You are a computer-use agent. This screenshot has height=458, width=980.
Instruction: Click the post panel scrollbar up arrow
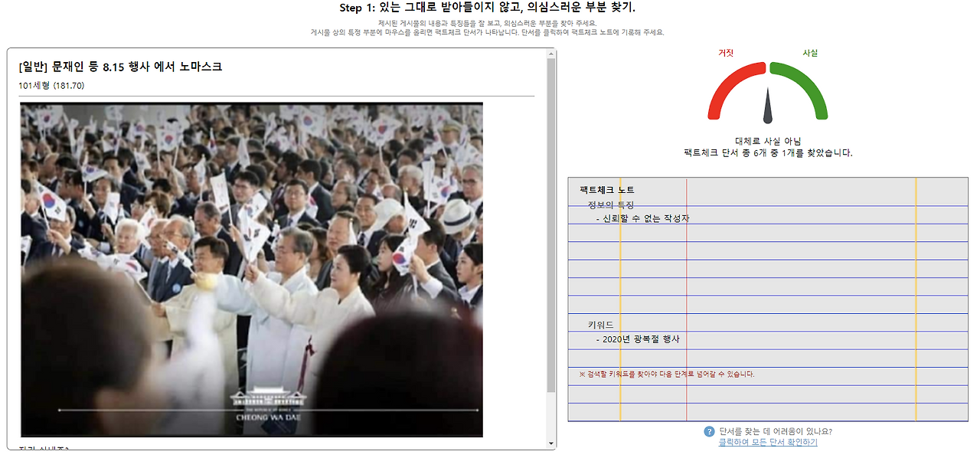(550, 53)
